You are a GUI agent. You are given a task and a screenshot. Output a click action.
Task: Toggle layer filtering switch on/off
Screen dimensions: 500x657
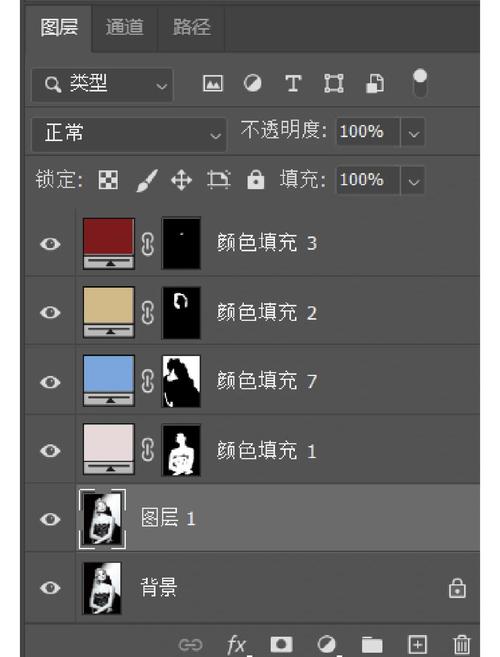420,83
